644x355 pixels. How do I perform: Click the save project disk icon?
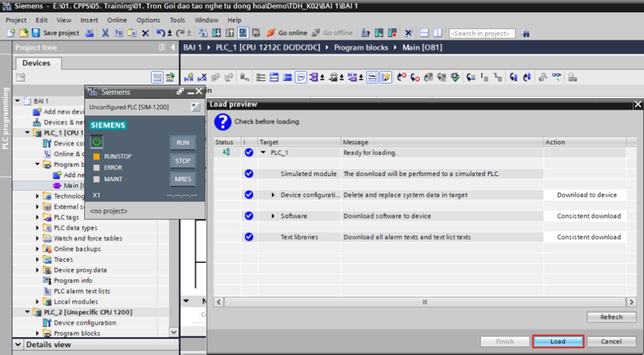[x=36, y=33]
